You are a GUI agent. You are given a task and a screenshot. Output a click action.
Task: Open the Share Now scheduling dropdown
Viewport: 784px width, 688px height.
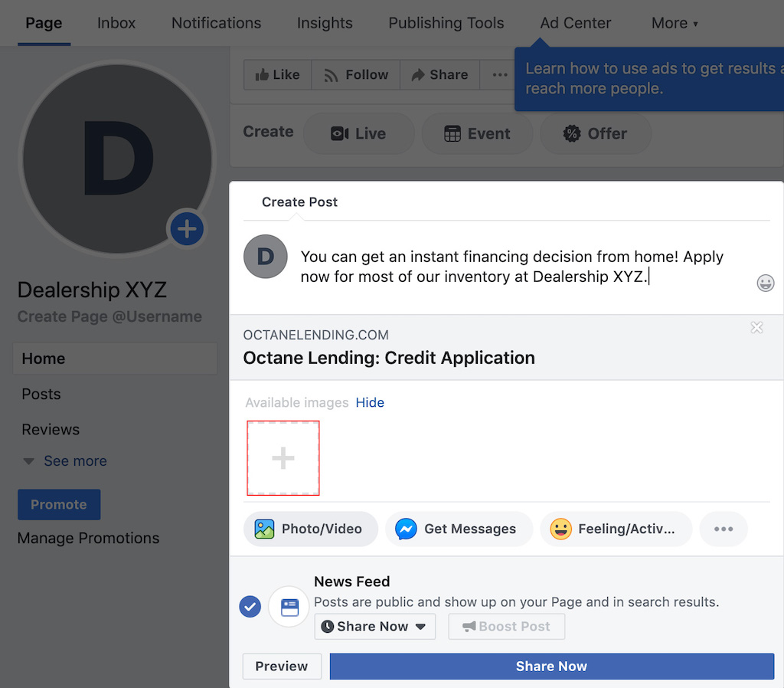[374, 626]
